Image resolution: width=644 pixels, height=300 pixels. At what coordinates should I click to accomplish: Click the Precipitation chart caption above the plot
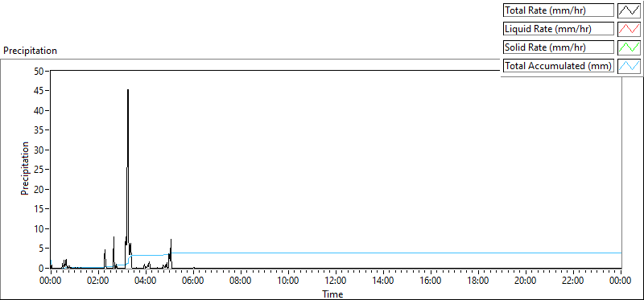pyautogui.click(x=30, y=51)
